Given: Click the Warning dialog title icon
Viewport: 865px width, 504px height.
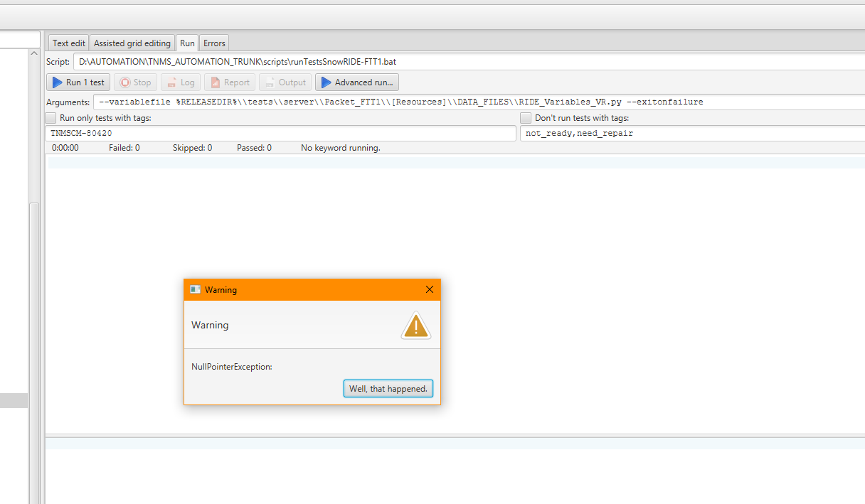Looking at the screenshot, I should point(196,289).
